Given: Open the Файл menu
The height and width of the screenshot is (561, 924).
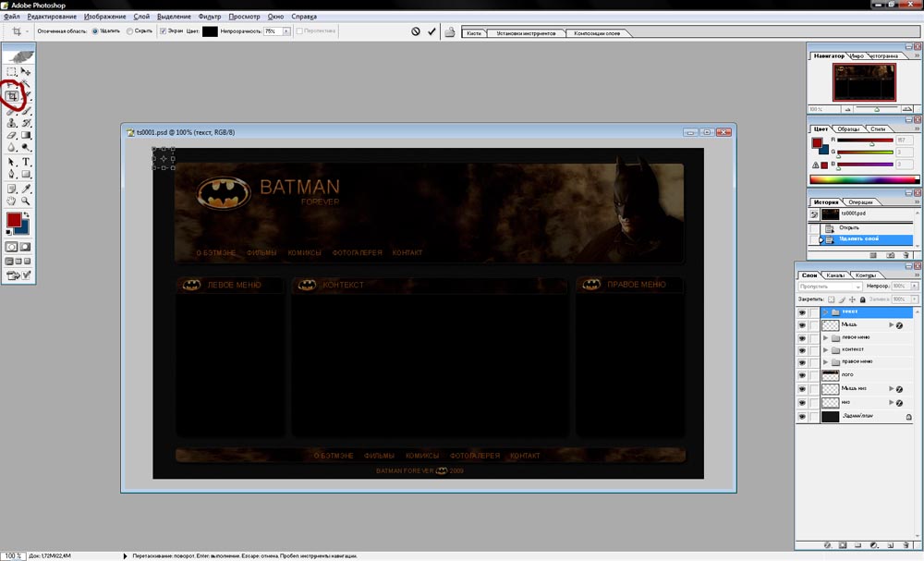Looking at the screenshot, I should tap(12, 17).
